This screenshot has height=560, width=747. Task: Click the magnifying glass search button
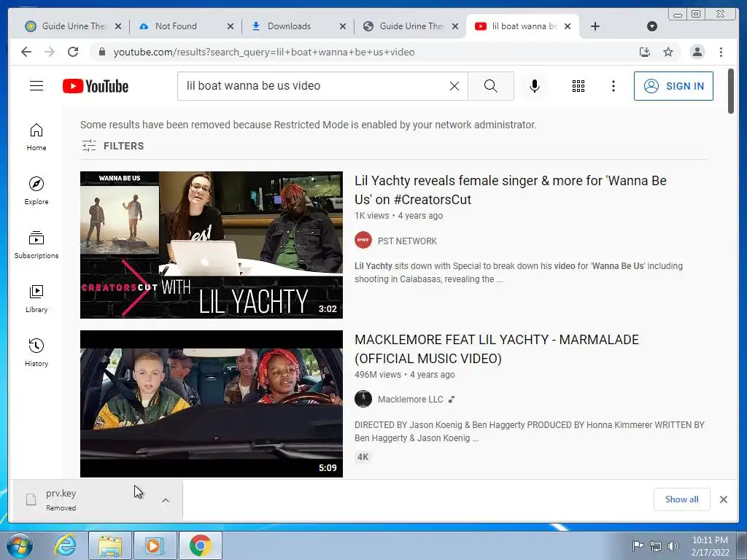click(491, 86)
